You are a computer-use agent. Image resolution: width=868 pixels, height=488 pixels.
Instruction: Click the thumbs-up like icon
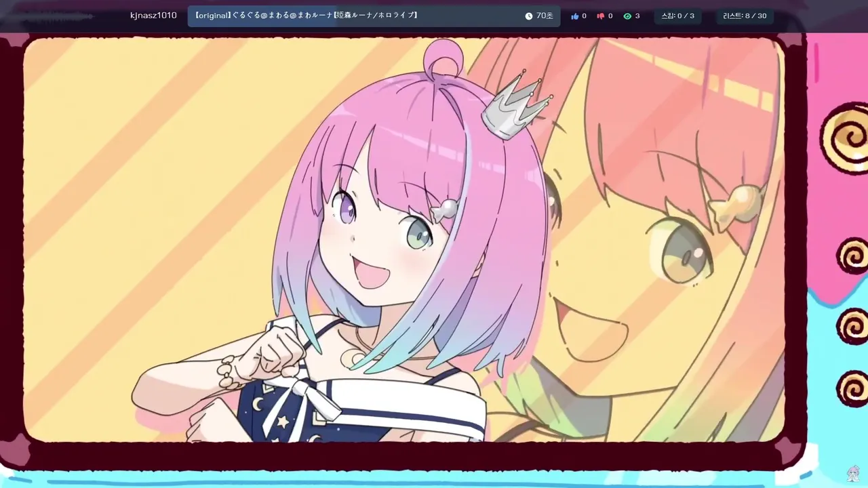coord(575,16)
